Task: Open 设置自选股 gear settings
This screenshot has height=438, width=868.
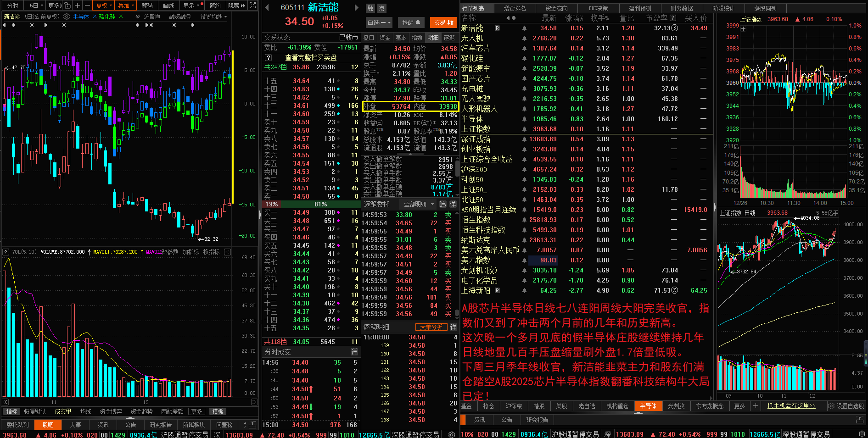Action: (x=831, y=406)
